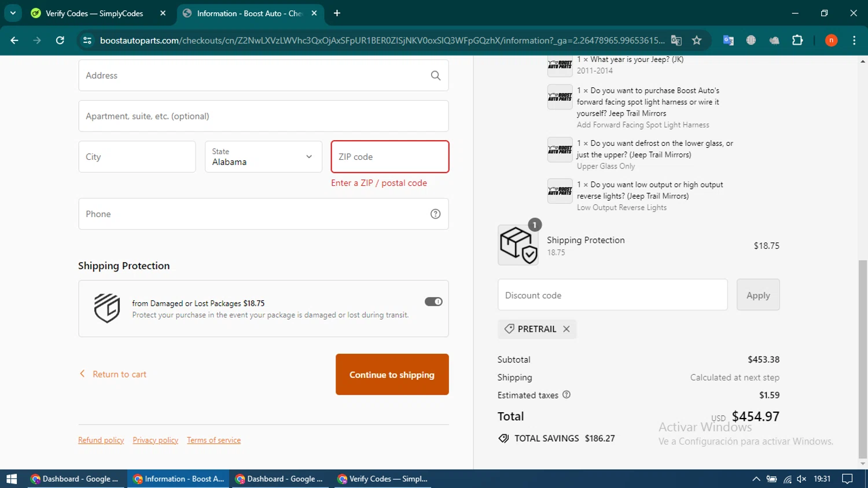Open first Dashboard - Google taskbar item

[75, 479]
